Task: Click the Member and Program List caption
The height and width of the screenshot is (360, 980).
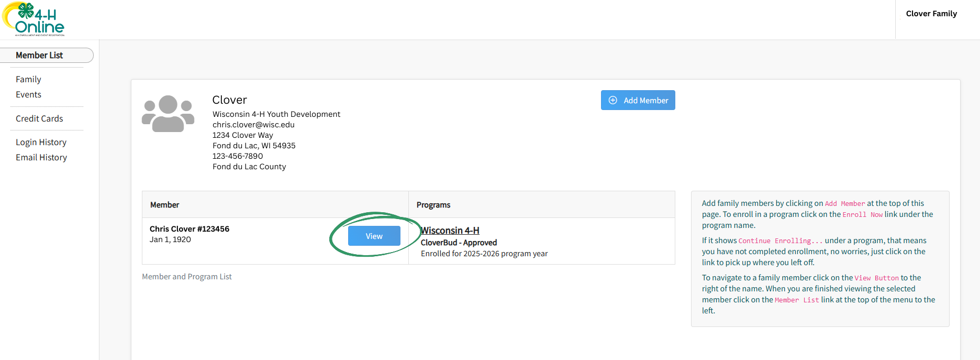Action: (187, 277)
